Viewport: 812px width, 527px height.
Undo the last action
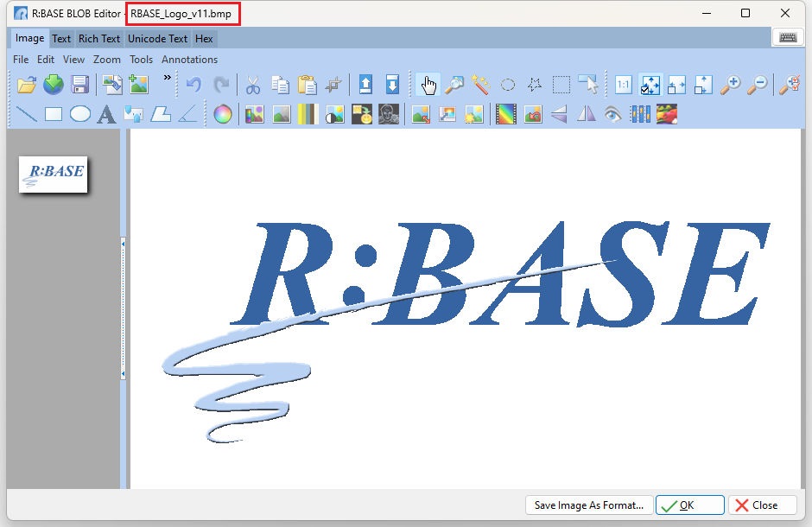193,85
